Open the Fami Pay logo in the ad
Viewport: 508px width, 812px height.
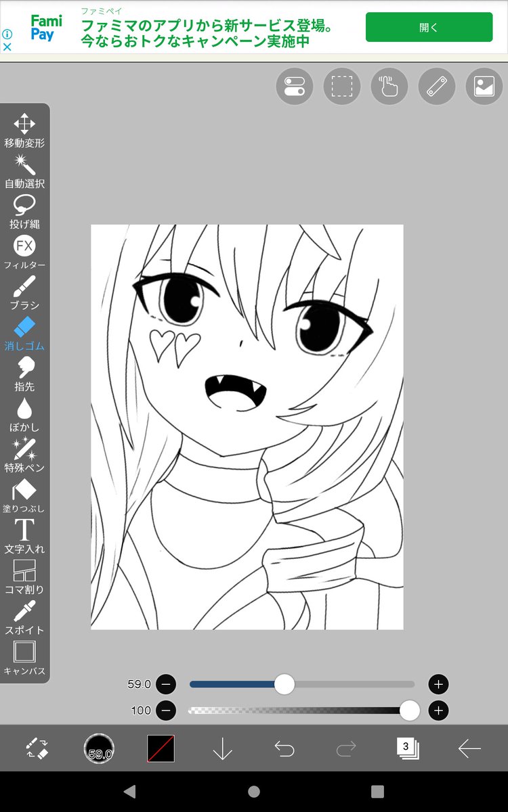tap(47, 28)
